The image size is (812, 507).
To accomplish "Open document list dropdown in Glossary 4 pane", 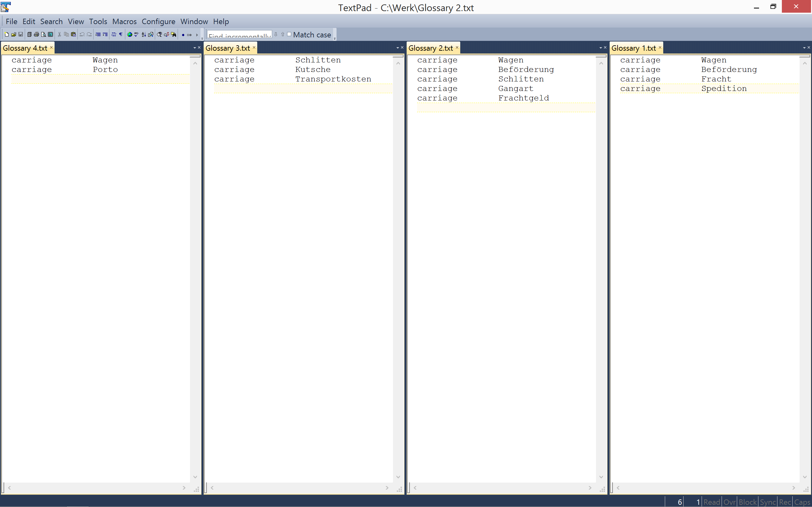I will click(x=195, y=48).
